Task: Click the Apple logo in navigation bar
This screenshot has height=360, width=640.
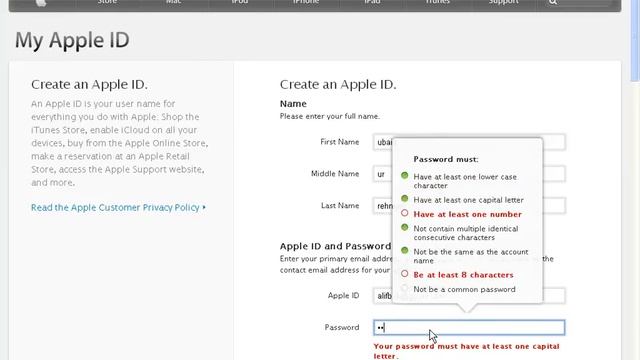Action: tap(41, 2)
